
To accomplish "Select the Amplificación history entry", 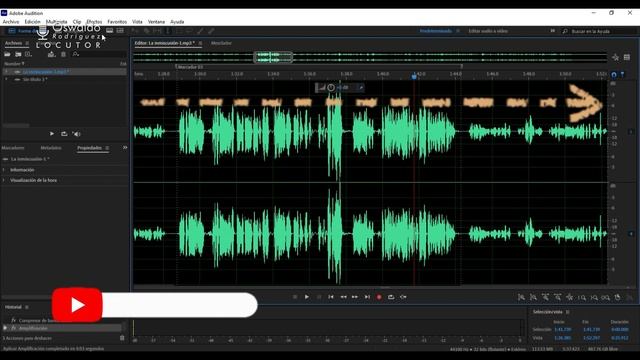I will point(63,328).
